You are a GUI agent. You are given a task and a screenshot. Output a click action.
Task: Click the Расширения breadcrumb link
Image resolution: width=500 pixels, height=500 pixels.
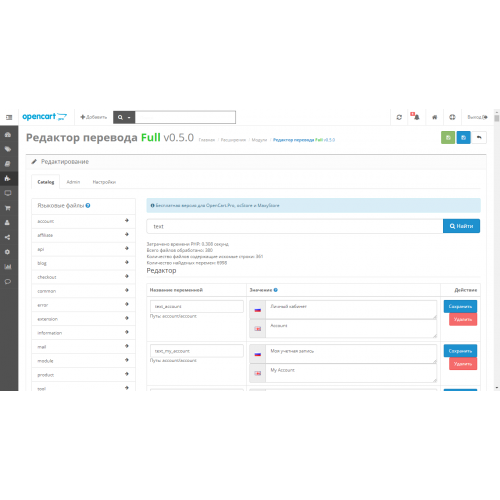tap(233, 140)
